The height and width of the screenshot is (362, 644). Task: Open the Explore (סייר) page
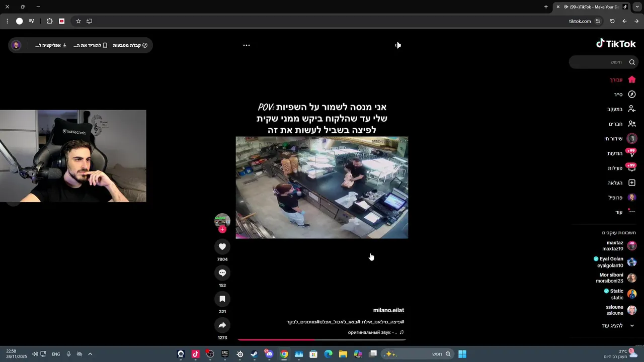(x=624, y=94)
